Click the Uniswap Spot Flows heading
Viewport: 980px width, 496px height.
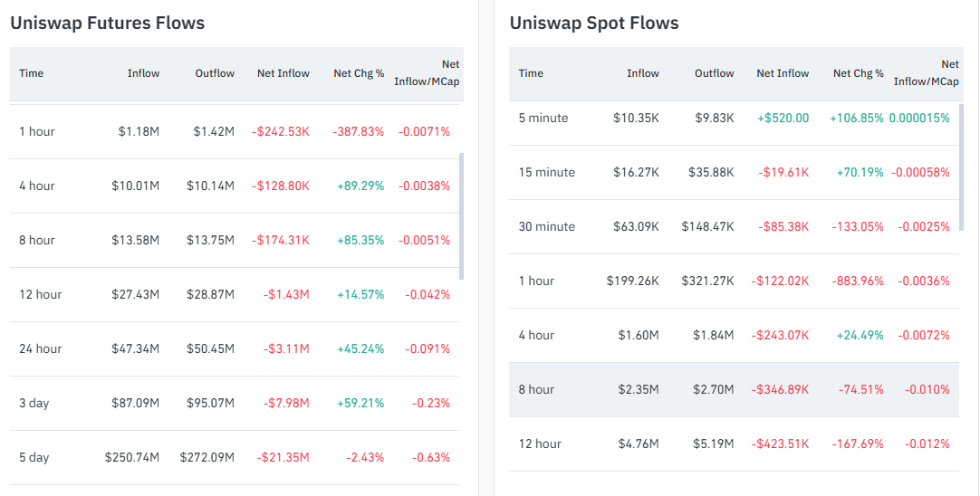tap(593, 23)
